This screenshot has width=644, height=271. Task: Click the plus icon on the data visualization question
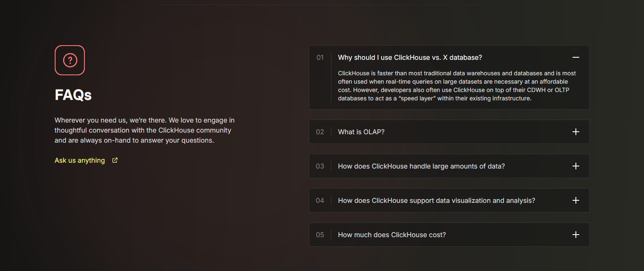(575, 200)
